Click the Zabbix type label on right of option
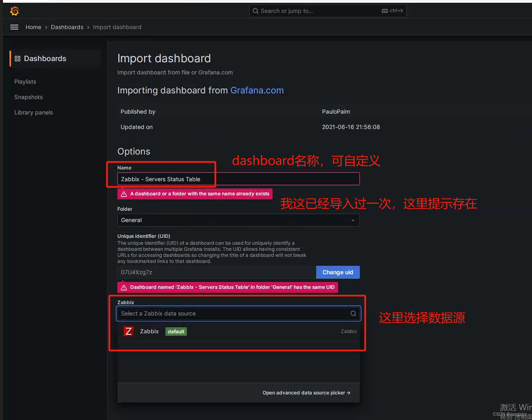Image resolution: width=532 pixels, height=420 pixels. [349, 331]
